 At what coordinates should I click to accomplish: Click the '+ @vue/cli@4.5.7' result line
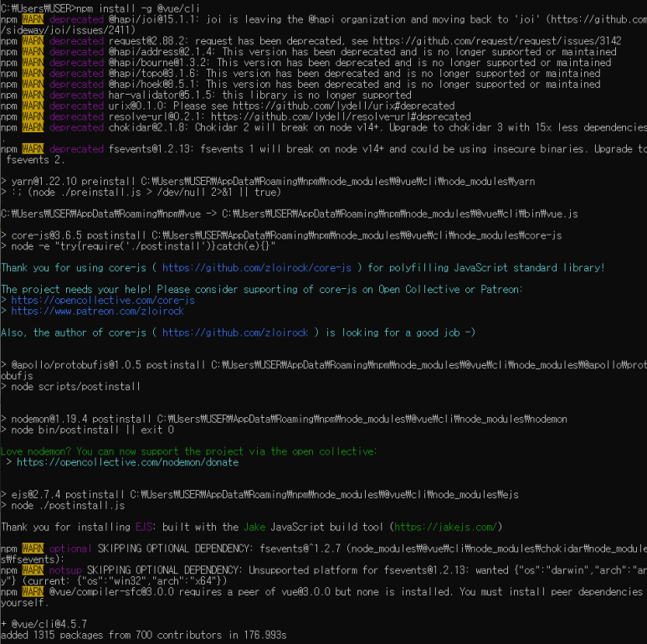tap(44, 624)
